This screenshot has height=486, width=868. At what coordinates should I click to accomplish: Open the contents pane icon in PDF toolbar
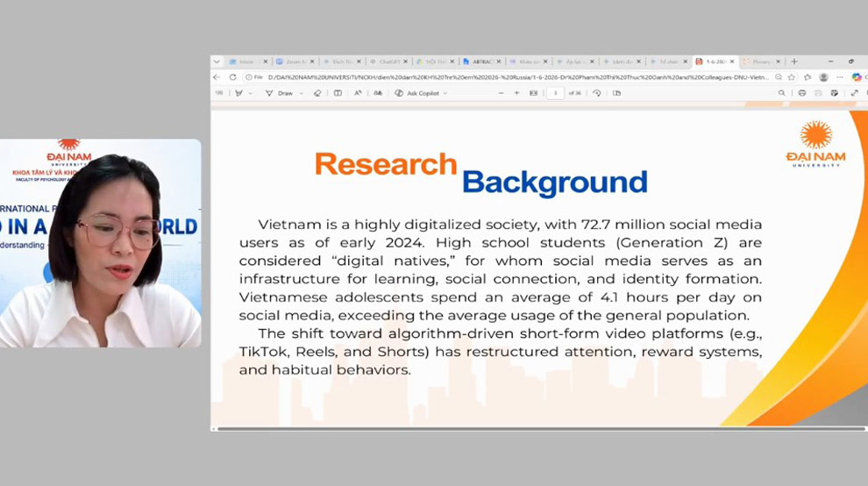point(219,93)
